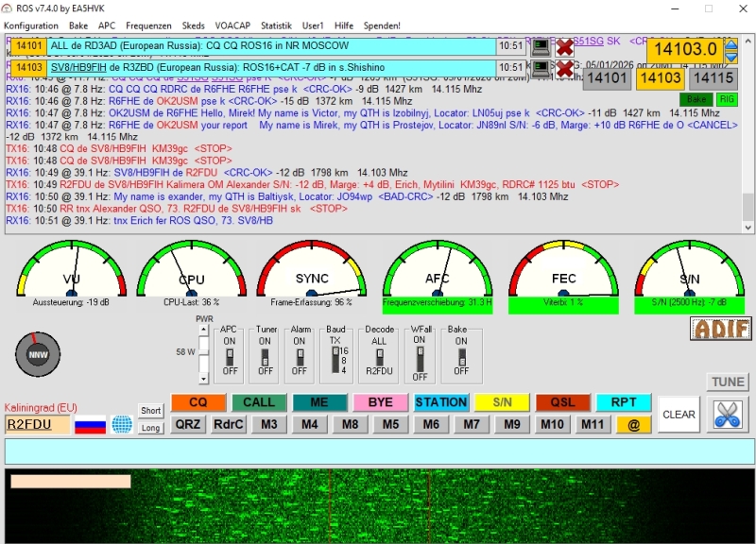The height and width of the screenshot is (544, 756).
Task: Open the Spenden! menu
Action: (x=382, y=26)
